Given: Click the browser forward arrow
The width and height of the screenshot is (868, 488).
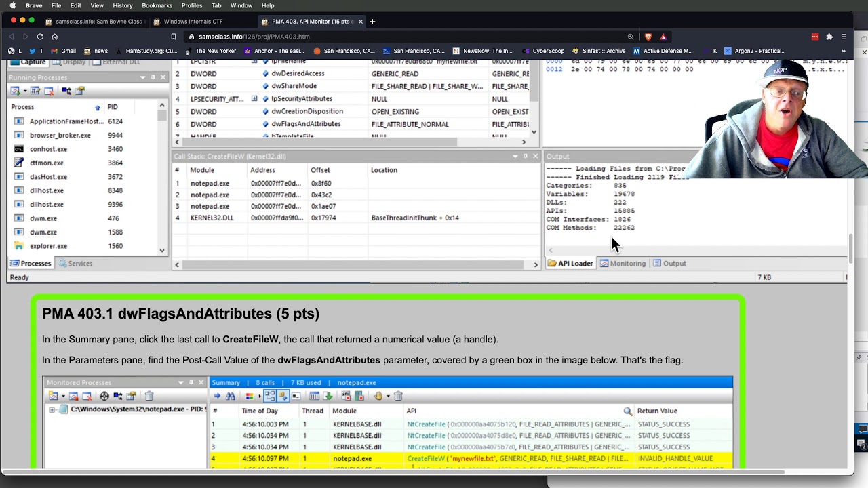Looking at the screenshot, I should point(26,37).
